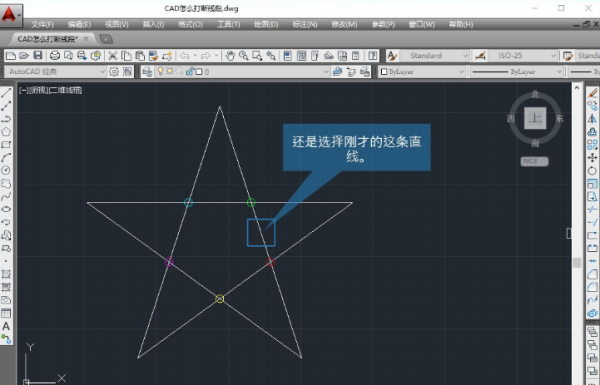Open the 编辑(E) menu

pyautogui.click(x=79, y=24)
